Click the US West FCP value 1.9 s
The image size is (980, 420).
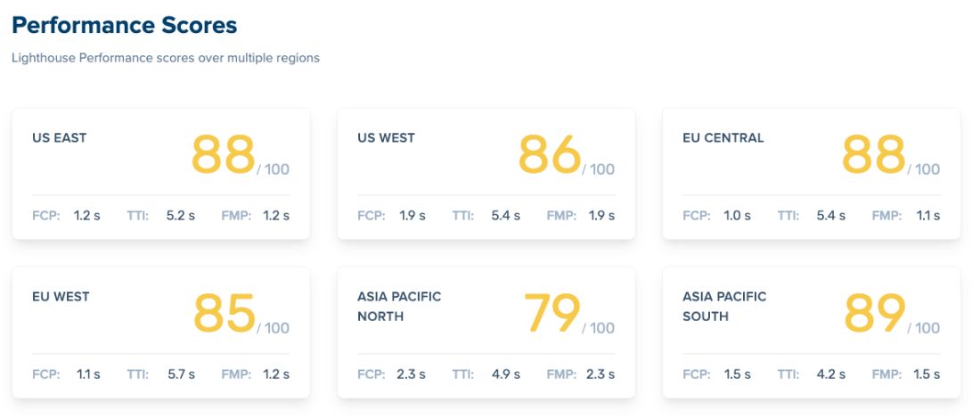point(412,216)
